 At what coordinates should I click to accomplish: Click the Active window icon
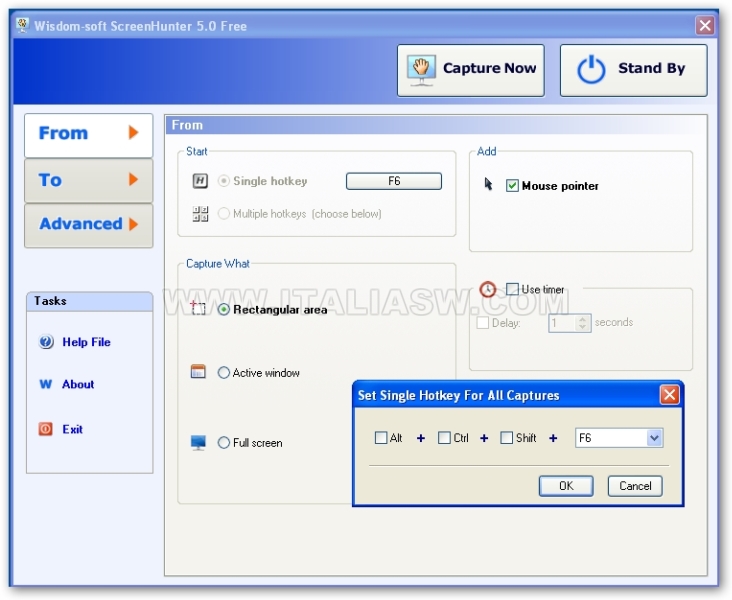[198, 372]
